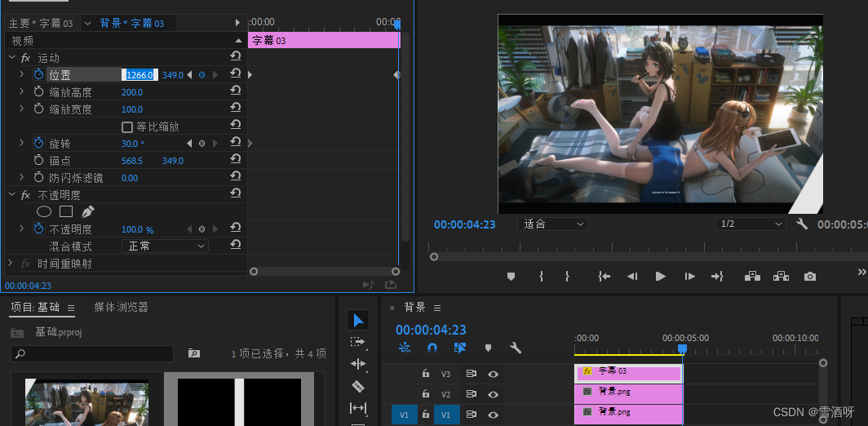868x426 pixels.
Task: Click the project search field
Action: pyautogui.click(x=92, y=353)
